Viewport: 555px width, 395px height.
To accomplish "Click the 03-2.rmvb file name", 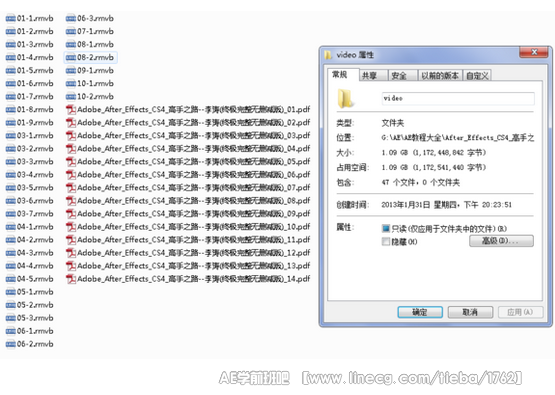I will pos(35,149).
